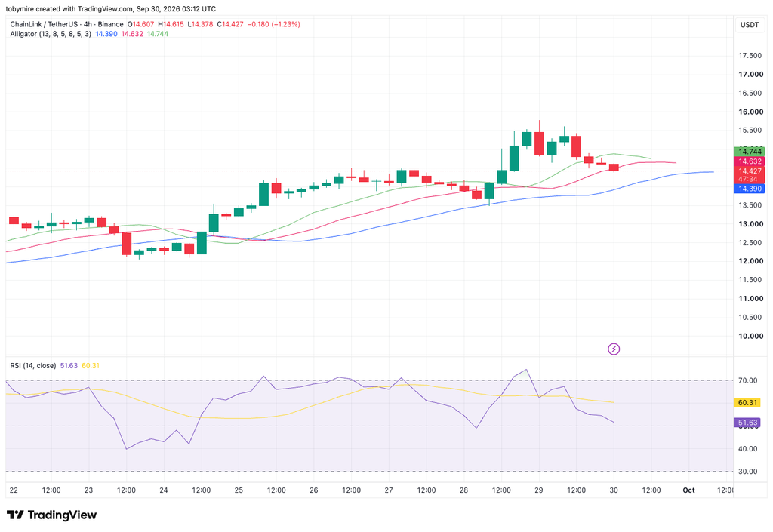Click date label 30 on time axis
773x532 pixels.
[x=614, y=490]
